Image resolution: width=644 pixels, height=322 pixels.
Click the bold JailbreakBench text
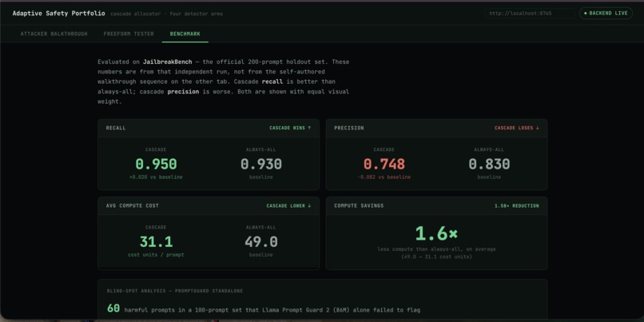(167, 62)
